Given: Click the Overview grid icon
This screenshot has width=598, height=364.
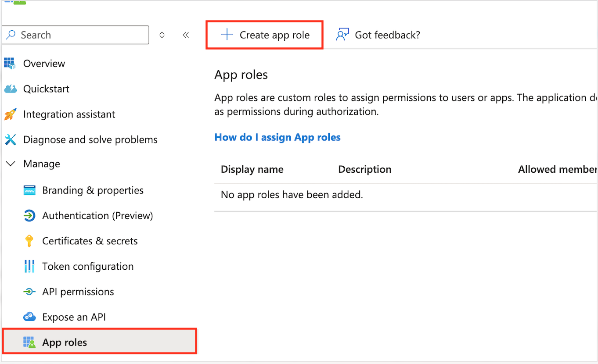Looking at the screenshot, I should coord(10,64).
